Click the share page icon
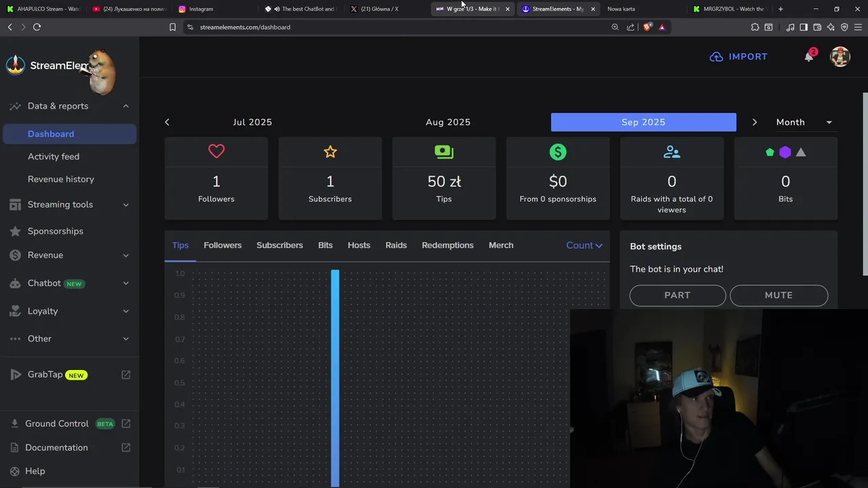The image size is (868, 488). pyautogui.click(x=631, y=27)
